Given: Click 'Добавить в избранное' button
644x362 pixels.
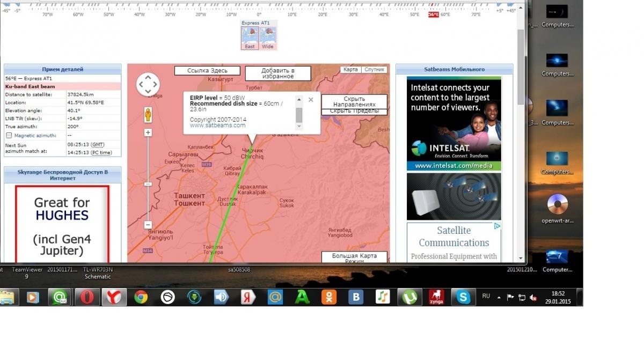Looking at the screenshot, I should click(278, 73).
